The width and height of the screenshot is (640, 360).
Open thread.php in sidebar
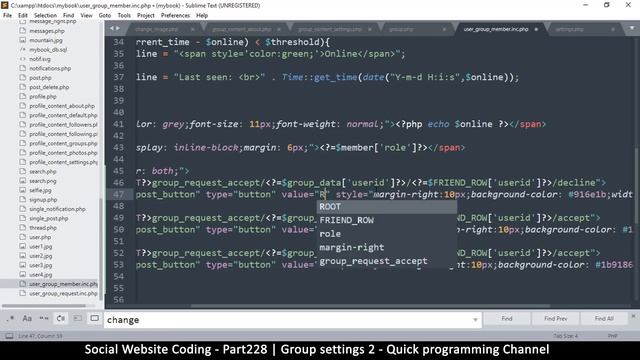point(42,228)
